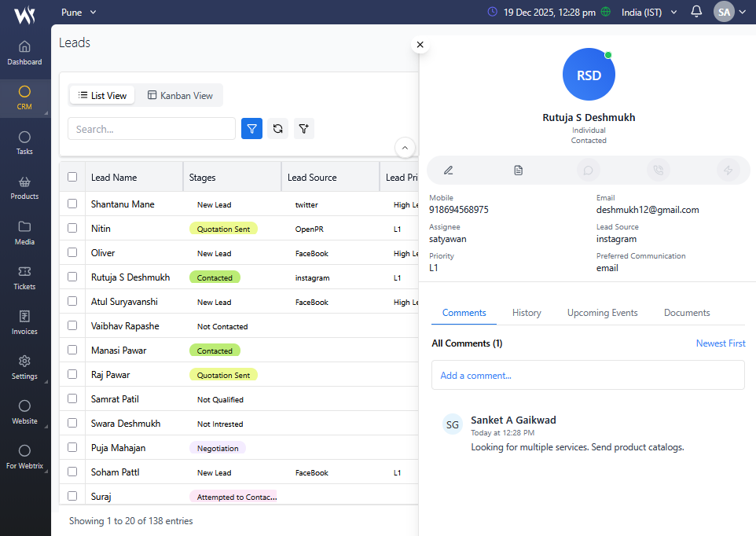Tick the checkbox for Shantanu Mane
The image size is (756, 536).
click(72, 204)
